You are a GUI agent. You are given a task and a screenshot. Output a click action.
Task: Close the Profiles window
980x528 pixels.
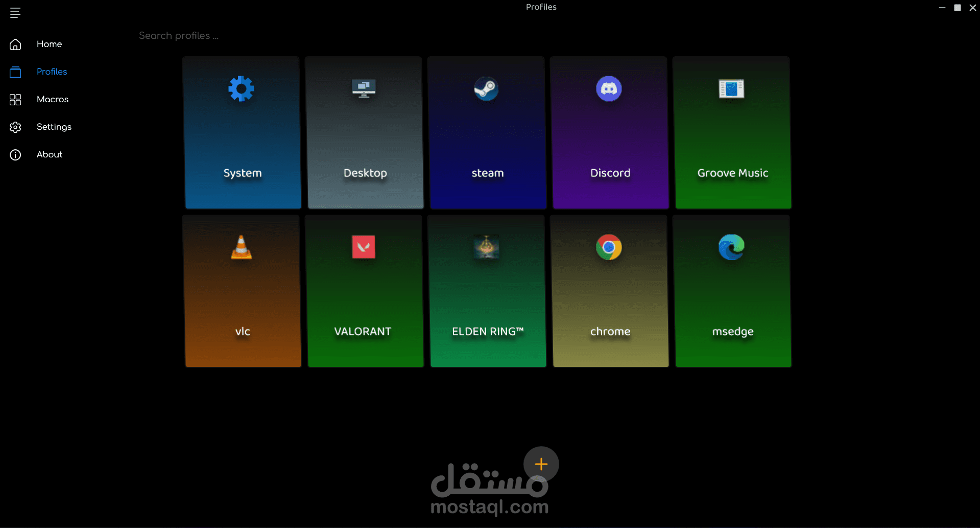[x=973, y=8]
